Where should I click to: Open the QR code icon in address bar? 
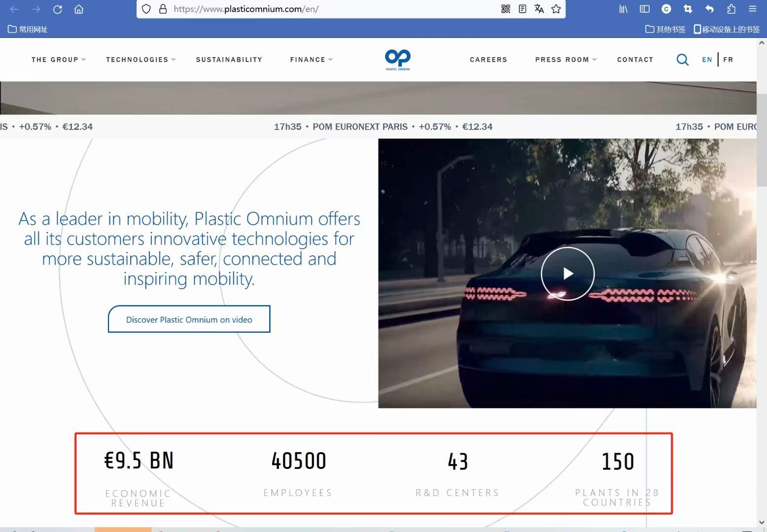[506, 9]
